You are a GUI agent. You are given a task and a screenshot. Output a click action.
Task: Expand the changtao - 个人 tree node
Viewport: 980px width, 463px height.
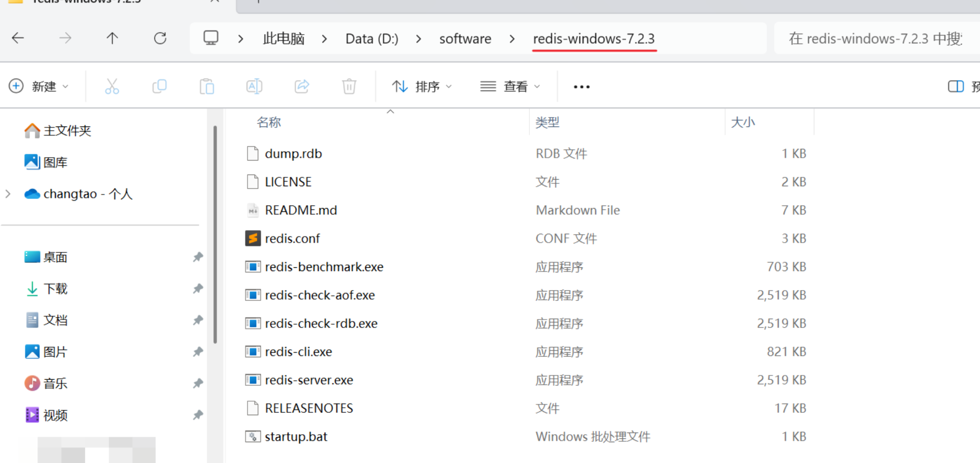(8, 194)
